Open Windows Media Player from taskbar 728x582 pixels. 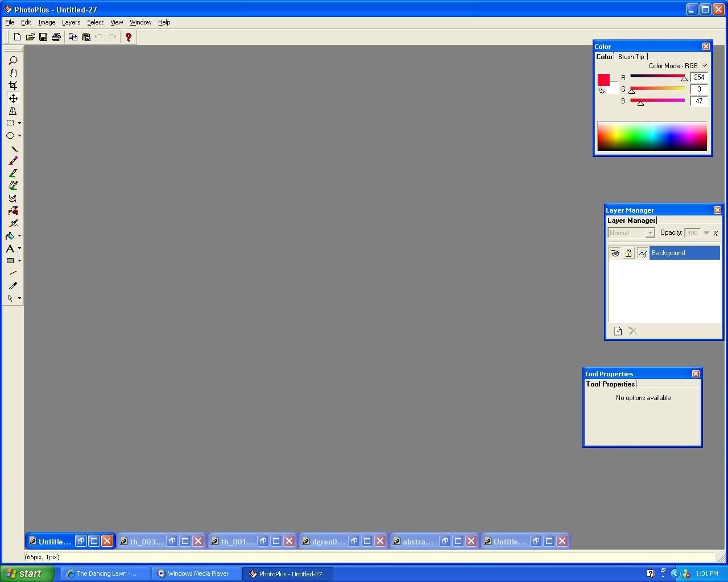[x=197, y=573]
